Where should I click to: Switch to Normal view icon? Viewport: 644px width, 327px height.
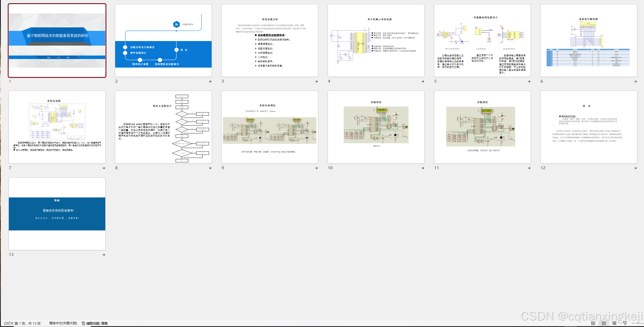pyautogui.click(x=593, y=323)
